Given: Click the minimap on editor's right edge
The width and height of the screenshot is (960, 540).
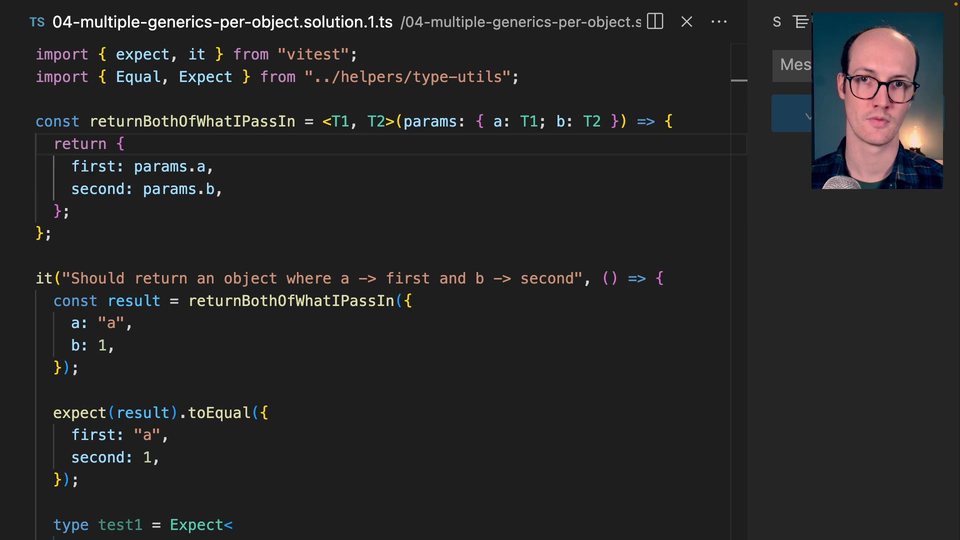Looking at the screenshot, I should pyautogui.click(x=739, y=80).
